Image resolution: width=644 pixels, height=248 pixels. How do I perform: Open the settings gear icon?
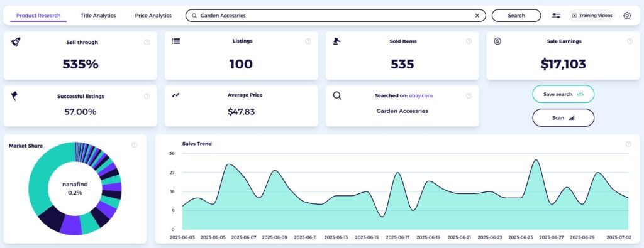coord(627,16)
